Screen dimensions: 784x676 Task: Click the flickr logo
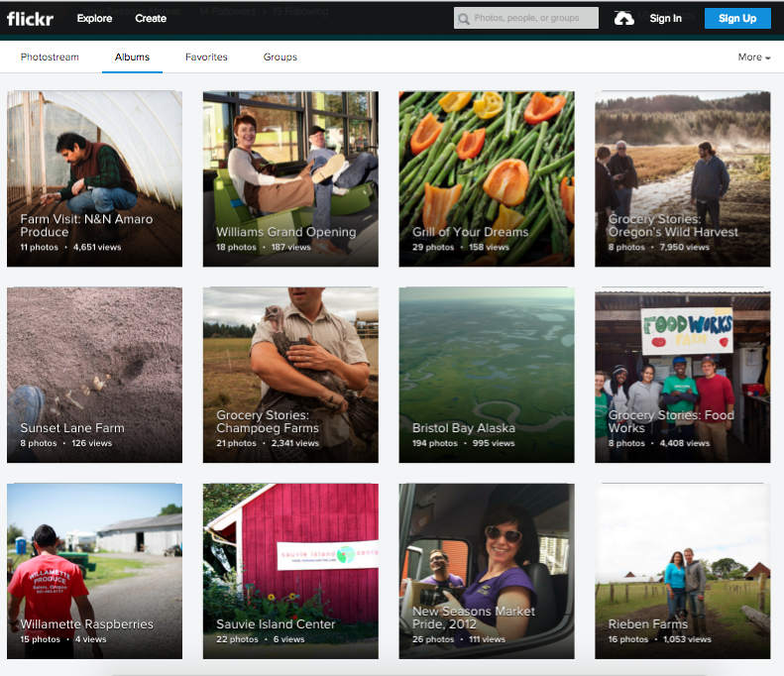[30, 19]
